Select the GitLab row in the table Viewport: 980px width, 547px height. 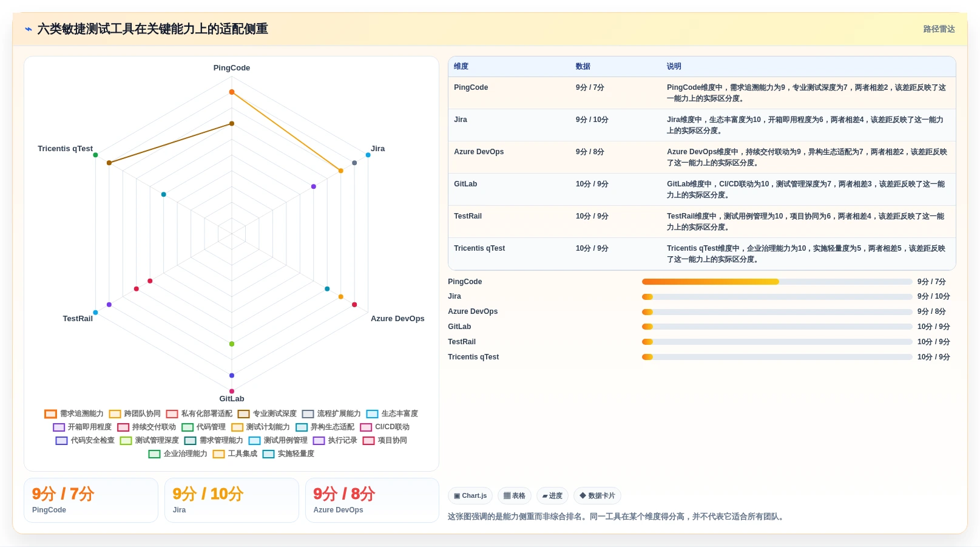[x=702, y=189]
